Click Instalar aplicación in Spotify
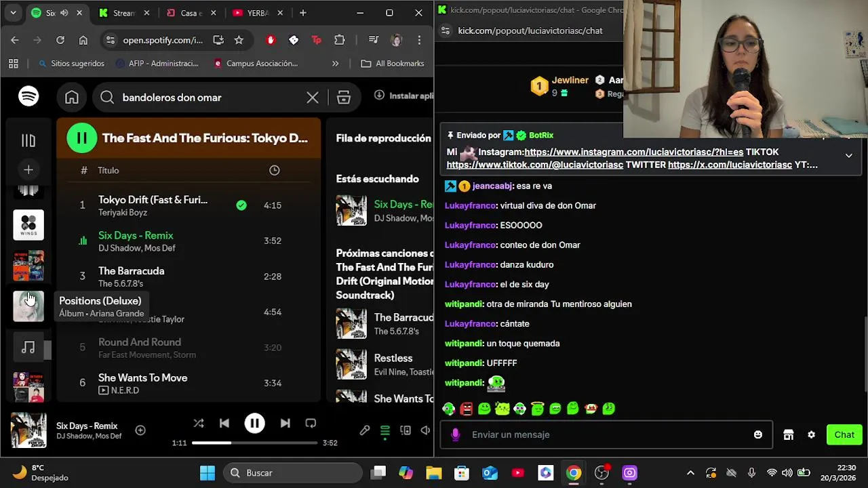The image size is (868, 488). click(x=404, y=96)
